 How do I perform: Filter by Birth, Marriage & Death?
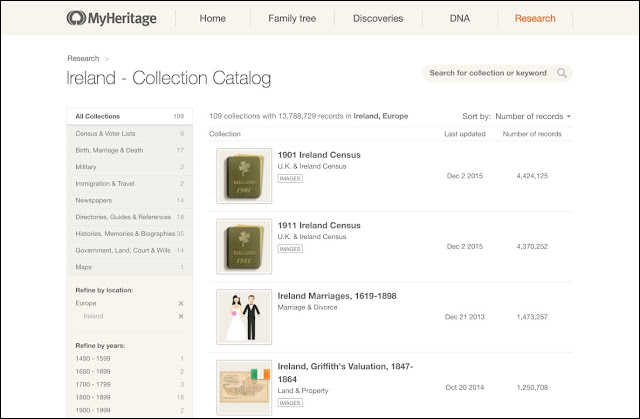tap(129, 150)
